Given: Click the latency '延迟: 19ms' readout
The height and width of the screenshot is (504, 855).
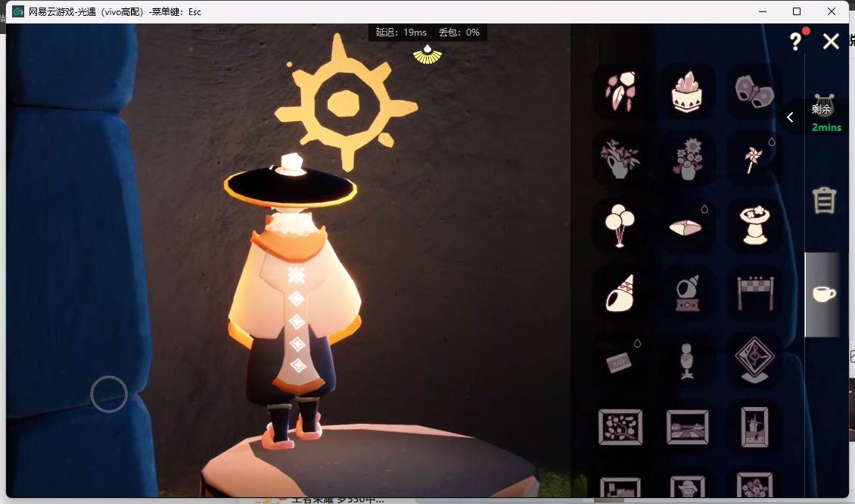Looking at the screenshot, I should pos(401,33).
